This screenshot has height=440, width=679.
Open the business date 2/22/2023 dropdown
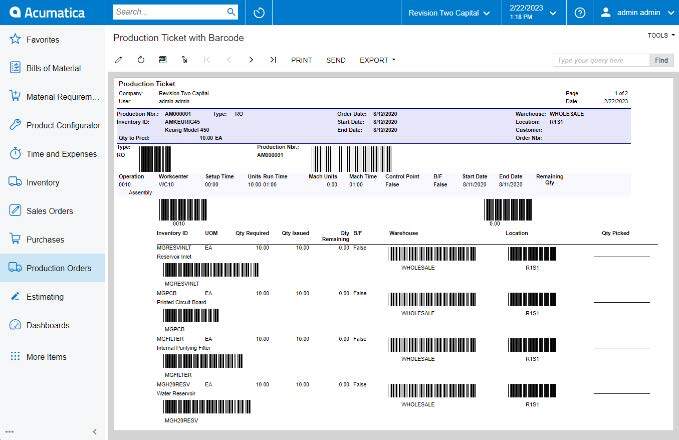(x=533, y=13)
